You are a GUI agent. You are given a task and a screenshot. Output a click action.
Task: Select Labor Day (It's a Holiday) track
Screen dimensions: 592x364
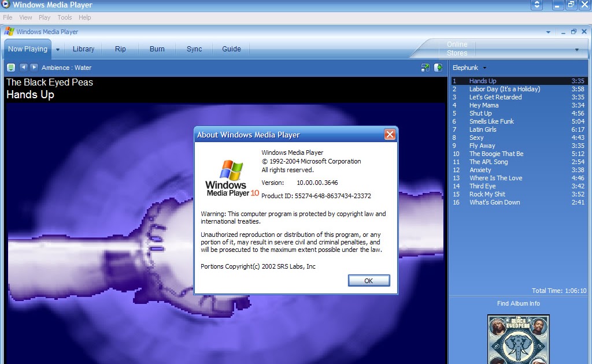tap(519, 89)
